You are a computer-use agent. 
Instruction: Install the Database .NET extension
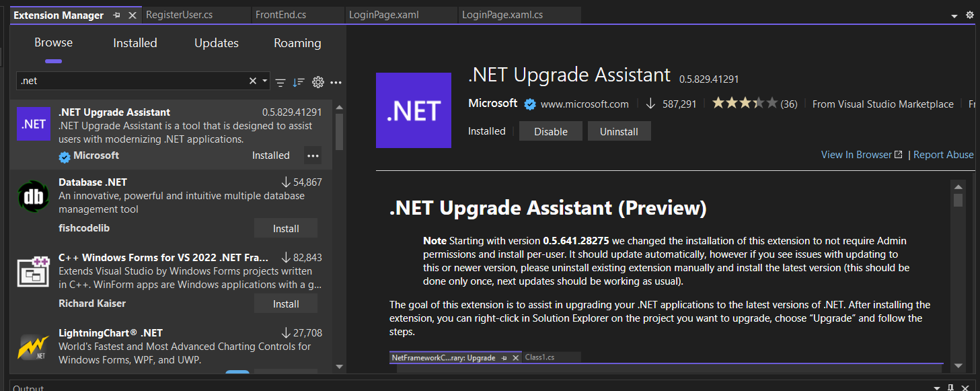coord(286,229)
